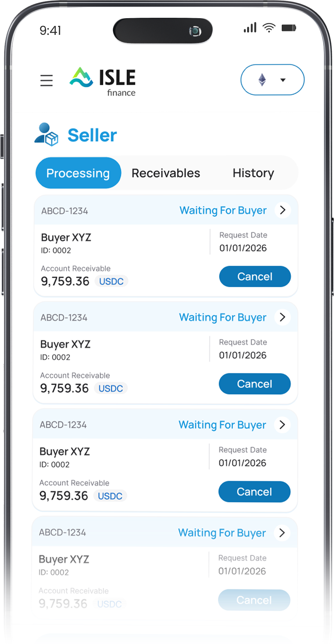Open second request details via chevron
The height and width of the screenshot is (644, 334).
(282, 317)
